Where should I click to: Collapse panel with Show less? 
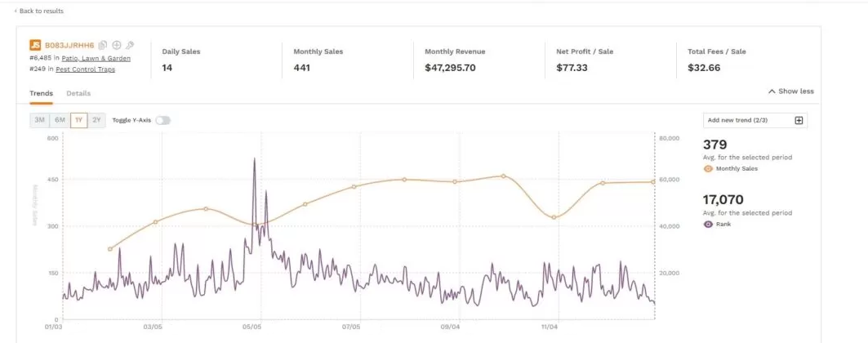790,91
